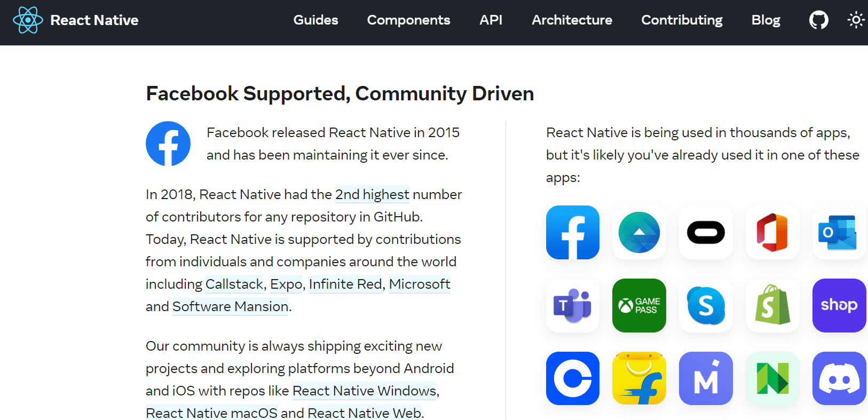Click the React Native site title

94,20
